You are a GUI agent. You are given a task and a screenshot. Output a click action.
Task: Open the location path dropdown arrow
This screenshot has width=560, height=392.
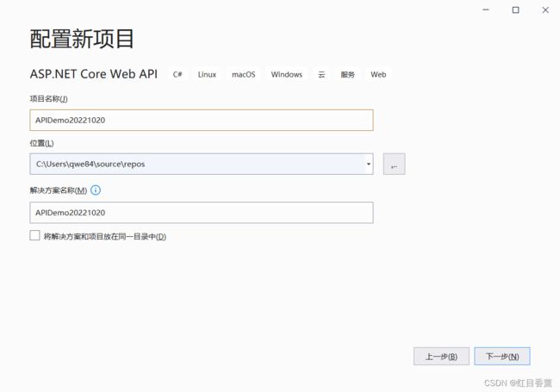(368, 164)
